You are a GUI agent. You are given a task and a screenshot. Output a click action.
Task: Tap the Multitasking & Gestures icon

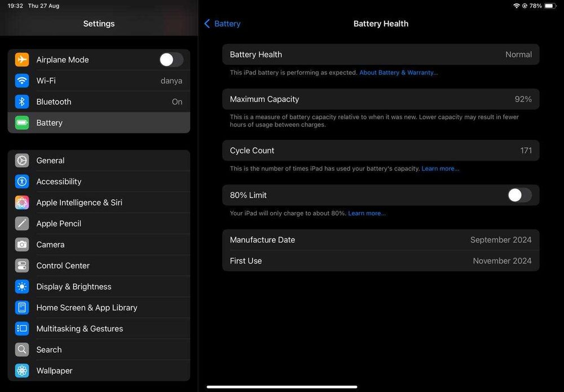point(22,329)
